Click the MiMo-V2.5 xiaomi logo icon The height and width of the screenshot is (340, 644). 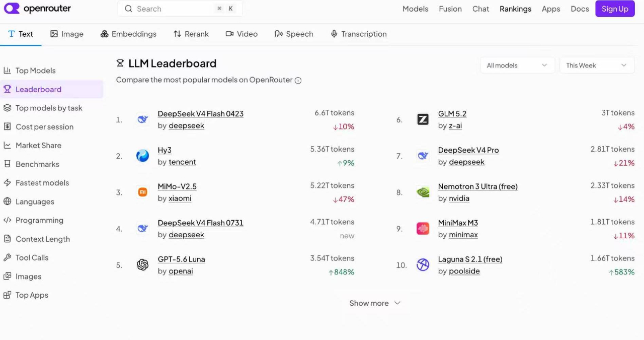[x=143, y=192]
